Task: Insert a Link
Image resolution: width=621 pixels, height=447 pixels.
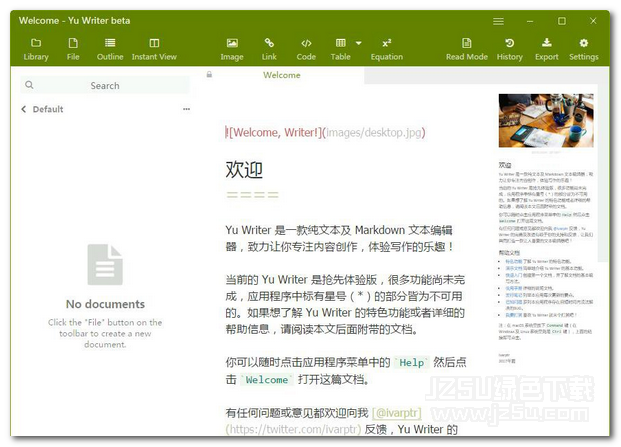Action: coord(269,49)
